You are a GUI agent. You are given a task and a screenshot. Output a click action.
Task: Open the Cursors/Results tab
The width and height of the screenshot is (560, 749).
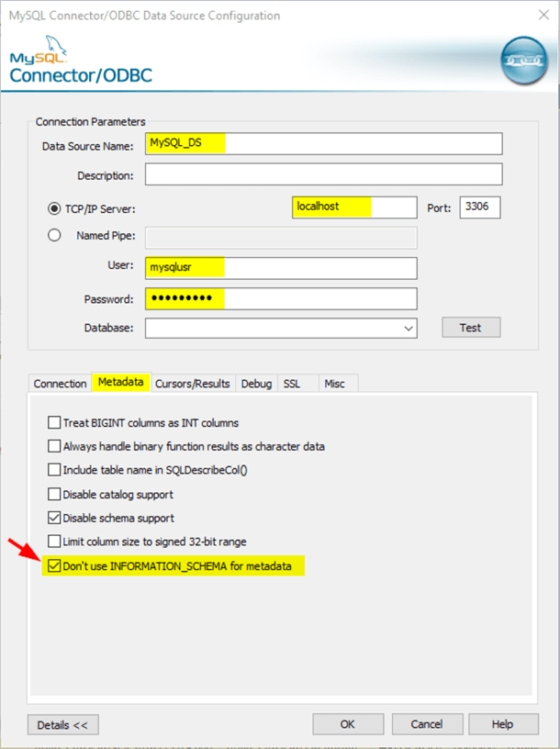tap(193, 384)
